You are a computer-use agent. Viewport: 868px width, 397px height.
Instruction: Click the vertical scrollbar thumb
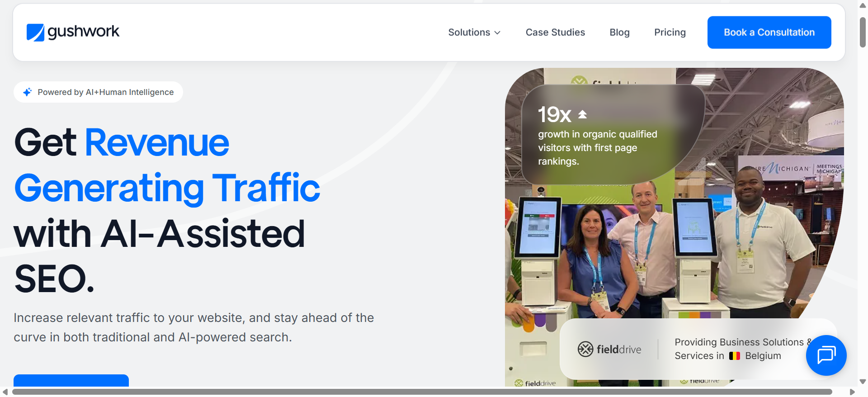pos(863,32)
